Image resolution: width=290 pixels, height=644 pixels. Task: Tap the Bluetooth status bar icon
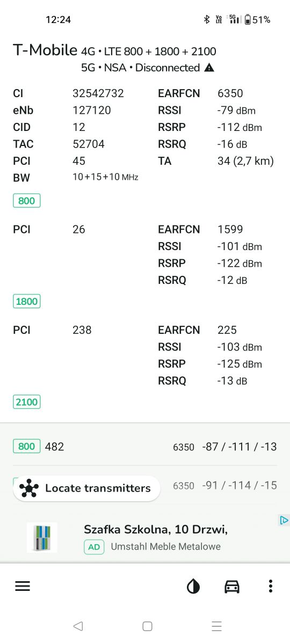point(206,20)
